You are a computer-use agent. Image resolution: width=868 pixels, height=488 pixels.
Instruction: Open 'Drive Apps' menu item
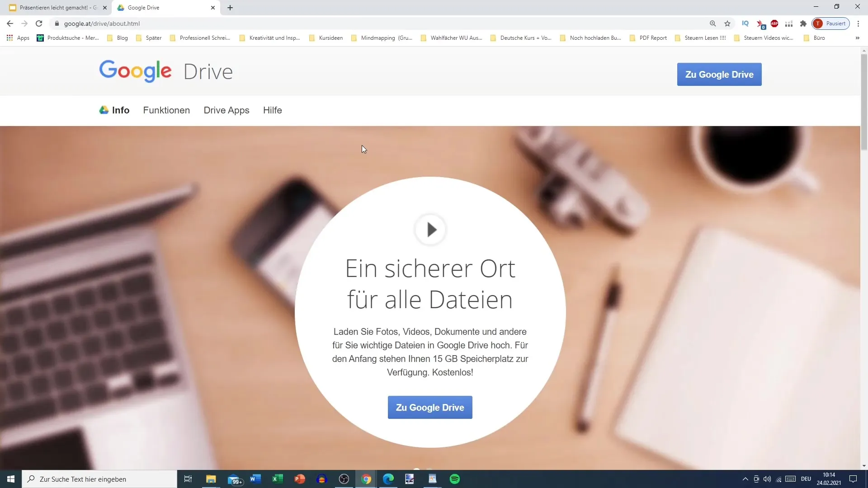tap(226, 110)
